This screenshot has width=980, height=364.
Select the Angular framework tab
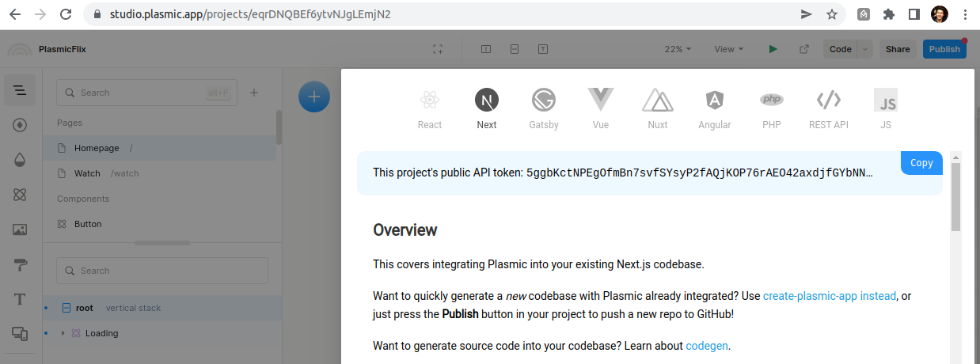(x=715, y=108)
